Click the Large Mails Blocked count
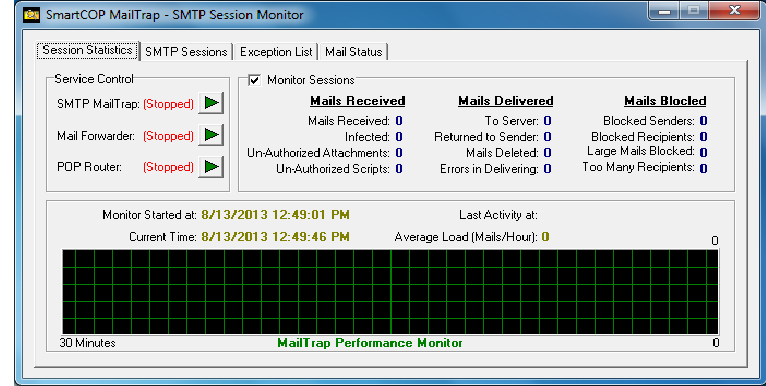 (703, 153)
